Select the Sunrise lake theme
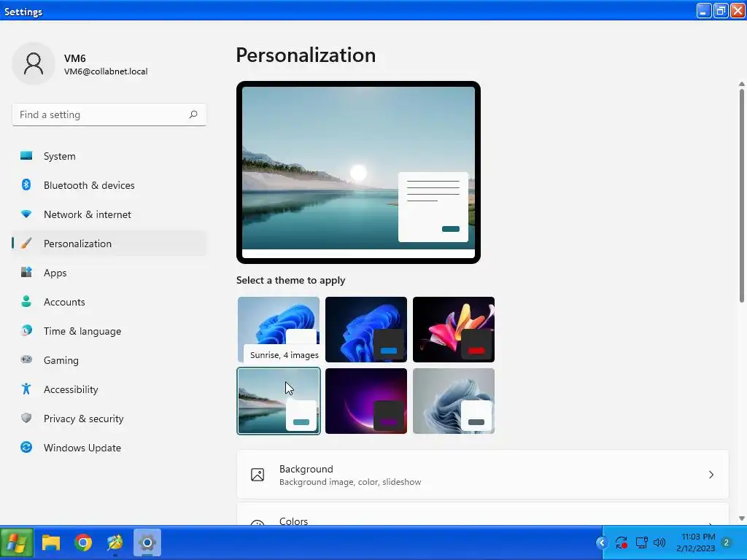 click(x=278, y=401)
